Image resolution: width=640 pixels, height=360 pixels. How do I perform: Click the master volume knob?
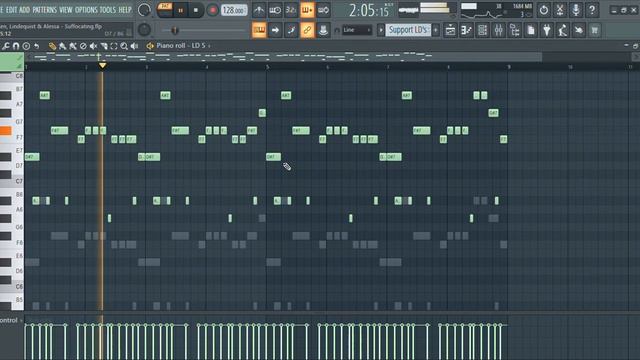(144, 10)
